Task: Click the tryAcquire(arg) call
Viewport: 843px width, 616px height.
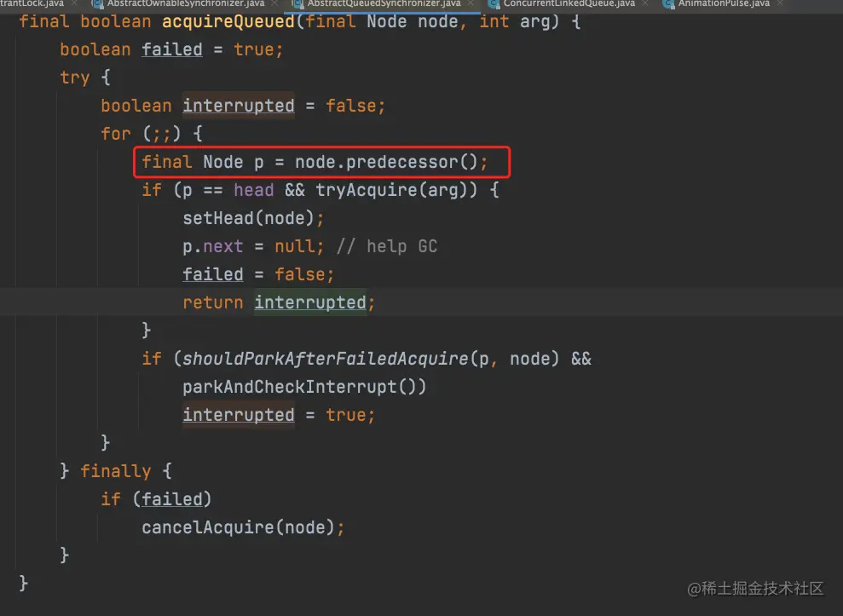Action: tap(396, 190)
